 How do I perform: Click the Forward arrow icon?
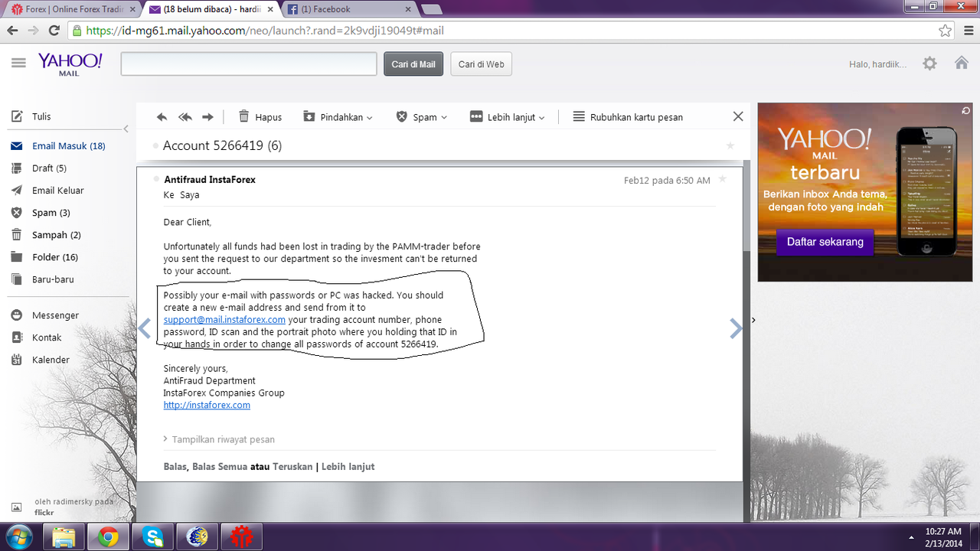207,117
